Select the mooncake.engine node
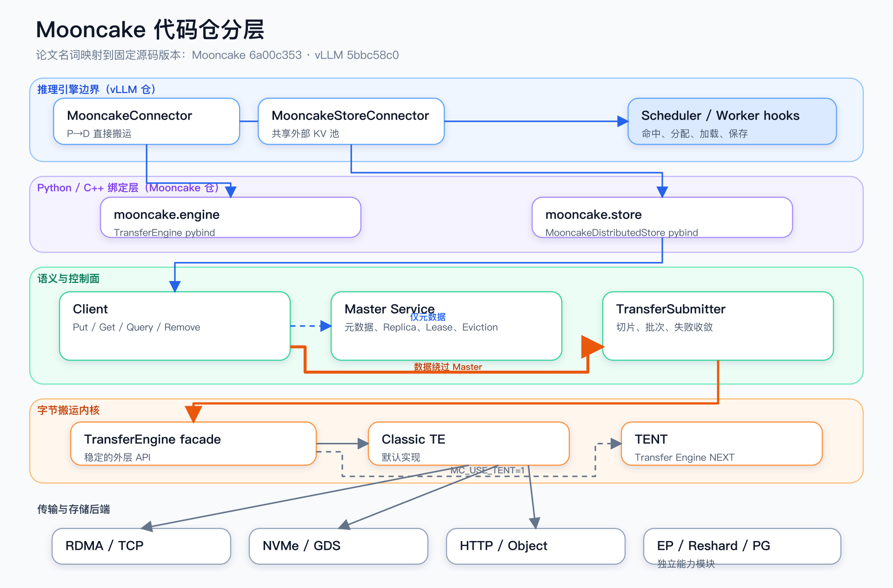 231,217
